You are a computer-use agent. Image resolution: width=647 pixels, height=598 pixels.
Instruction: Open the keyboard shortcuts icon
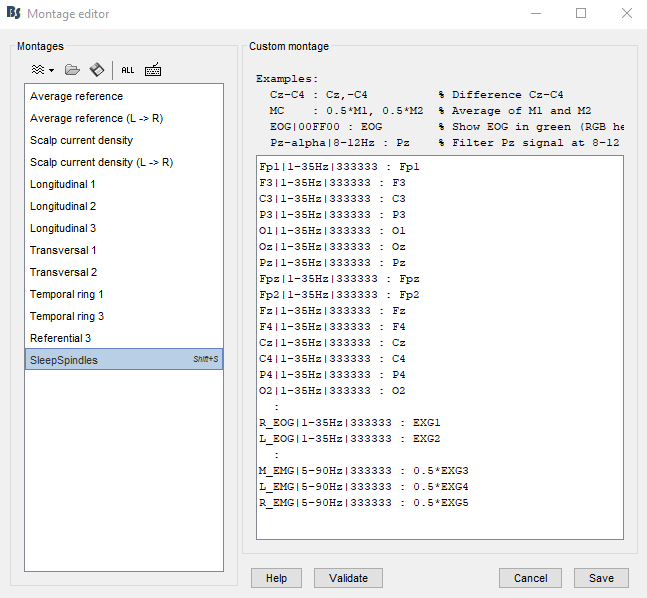tap(153, 70)
